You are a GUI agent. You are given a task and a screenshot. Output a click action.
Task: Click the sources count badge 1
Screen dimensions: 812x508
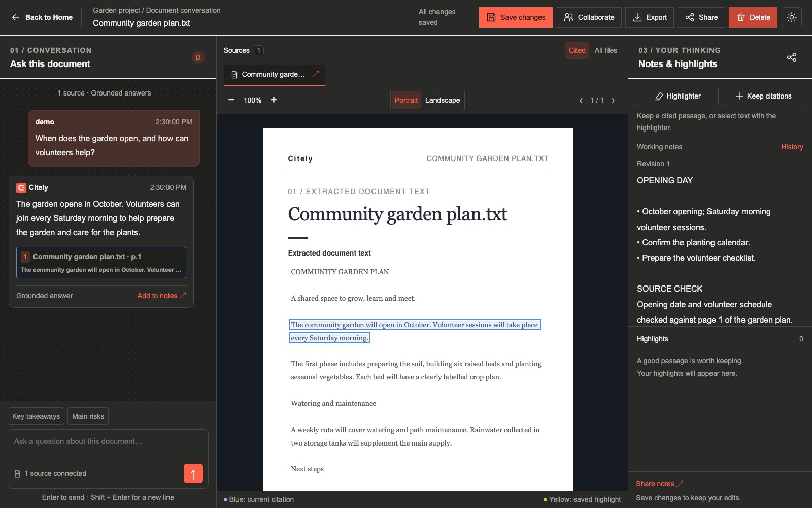point(259,50)
